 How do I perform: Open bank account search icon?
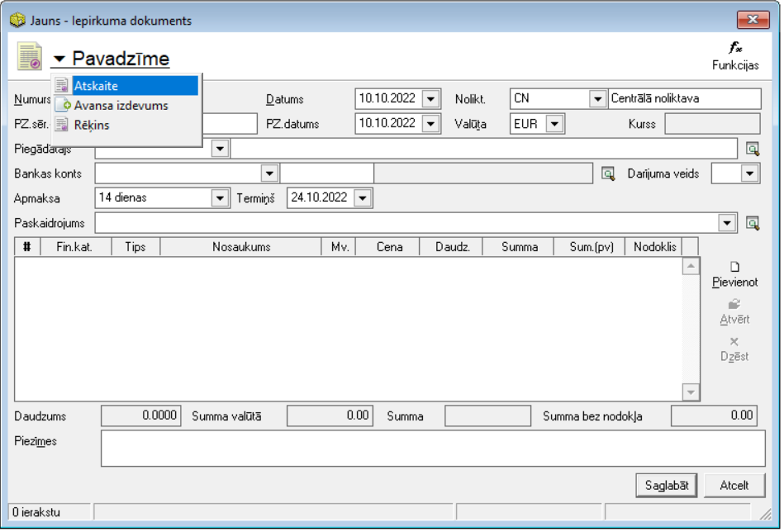click(607, 173)
